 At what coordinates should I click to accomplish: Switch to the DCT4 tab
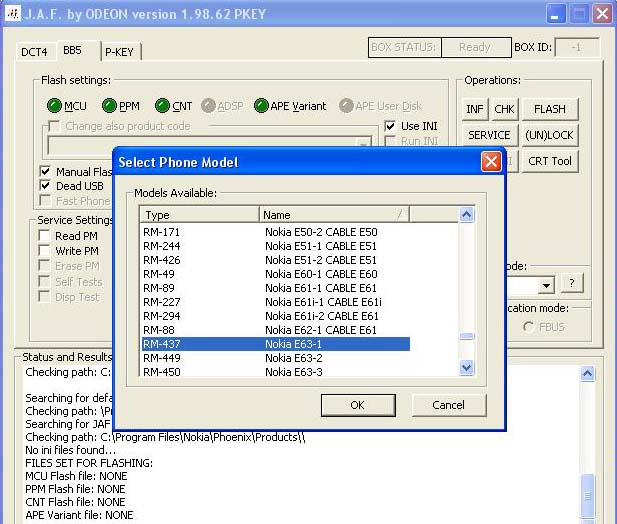[x=34, y=52]
